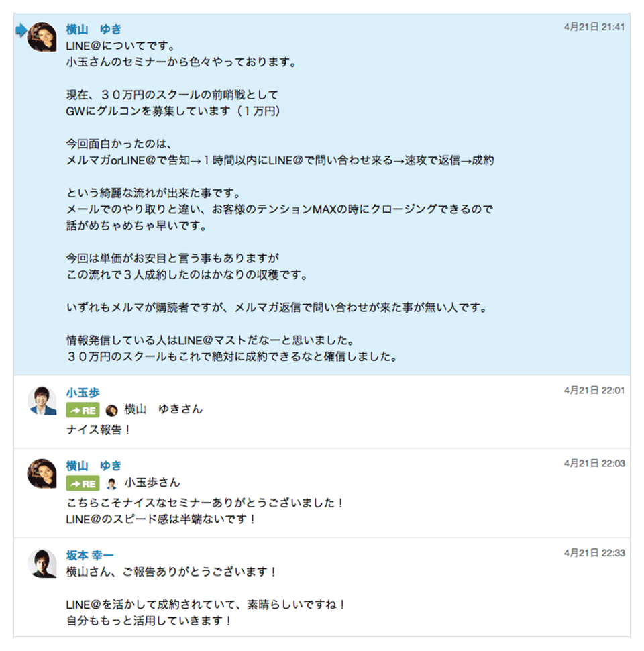Click the green RE badge in the 22:03 reply
This screenshot has width=644, height=651.
pos(83,483)
